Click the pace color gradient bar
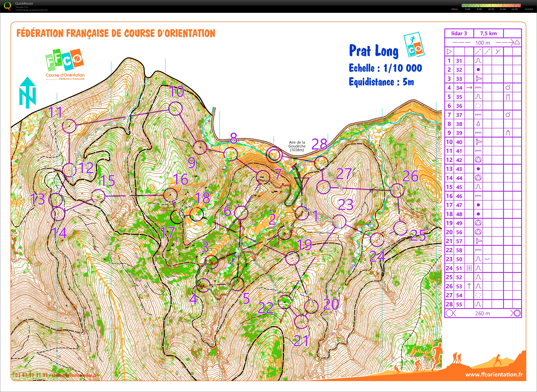537x392 pixels. (x=491, y=5)
